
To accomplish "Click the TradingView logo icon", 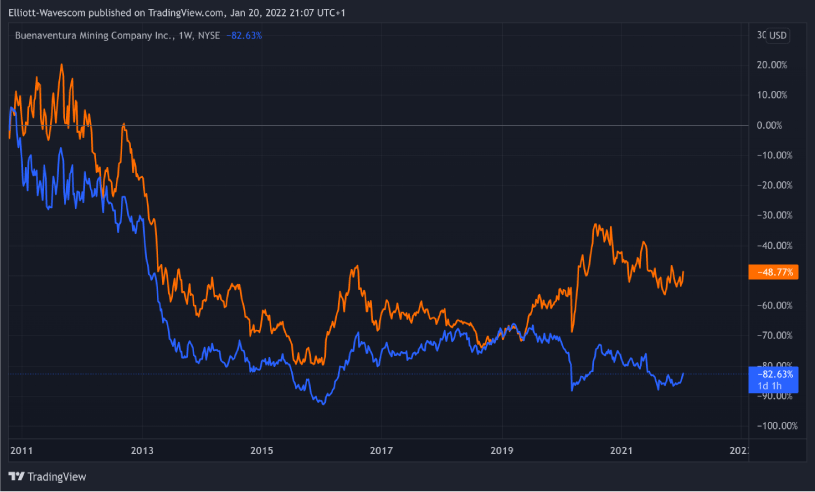I will tap(17, 476).
